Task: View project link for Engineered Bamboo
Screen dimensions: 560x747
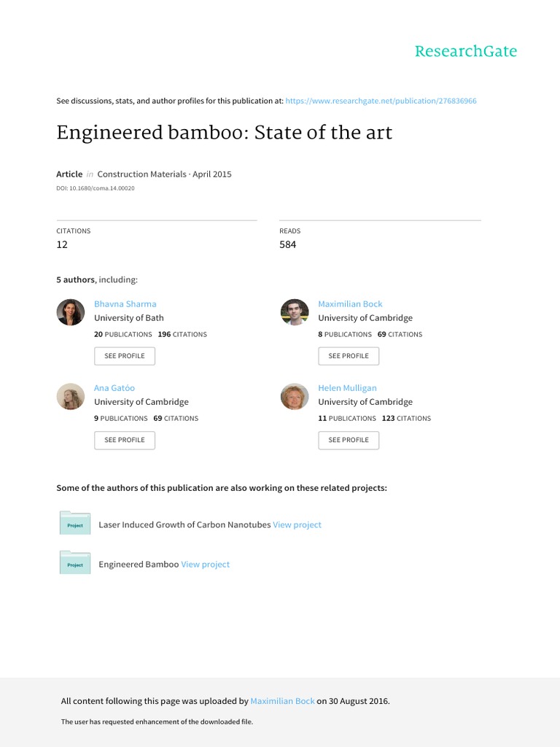Action: (x=205, y=564)
